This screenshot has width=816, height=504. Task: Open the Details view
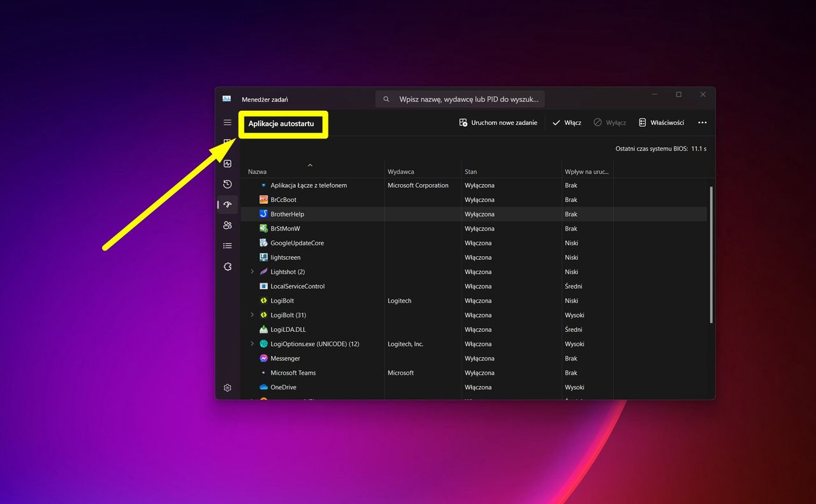tap(228, 245)
